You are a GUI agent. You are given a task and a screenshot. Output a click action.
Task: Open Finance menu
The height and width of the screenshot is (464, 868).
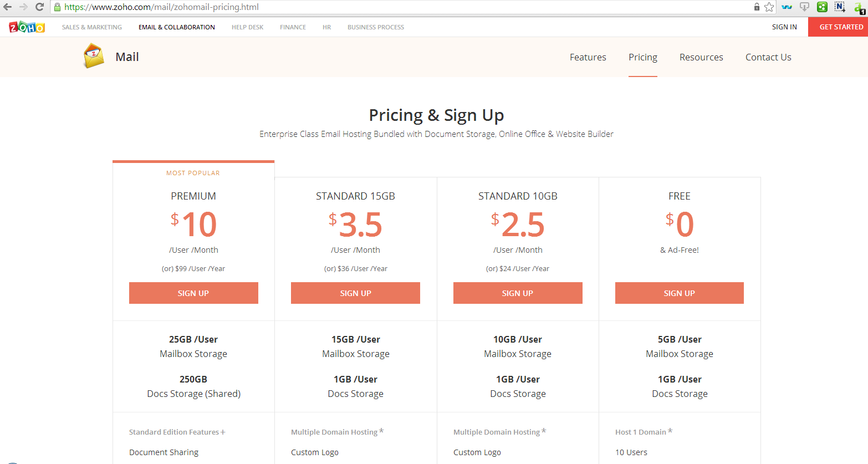pos(293,27)
